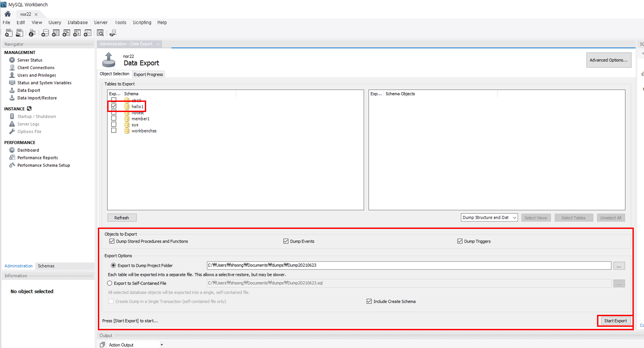Create a new function toolbar icon

88,33
